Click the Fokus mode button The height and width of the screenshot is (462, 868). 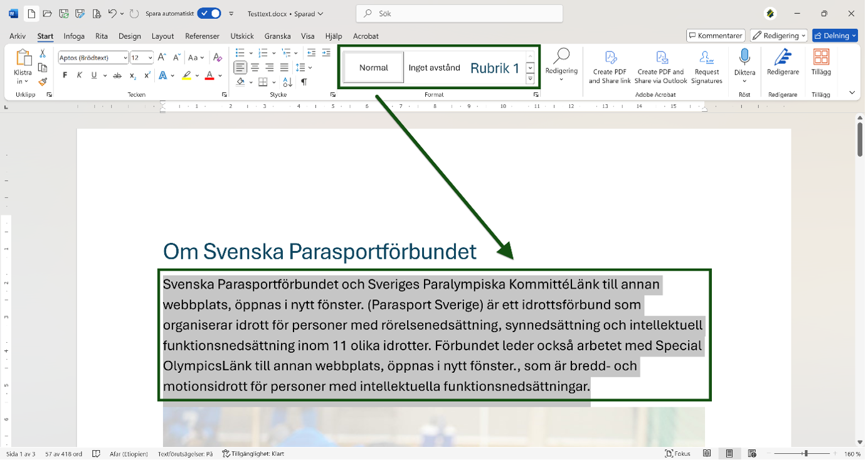pyautogui.click(x=678, y=454)
